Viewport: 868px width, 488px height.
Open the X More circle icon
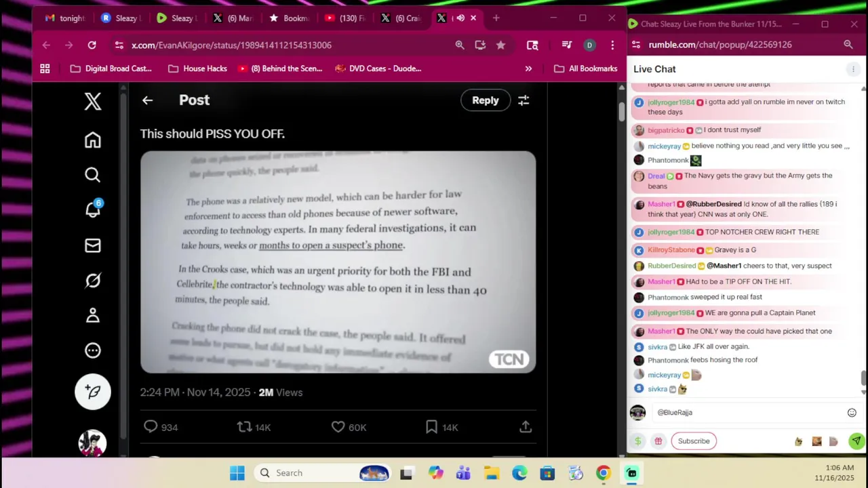(x=93, y=350)
